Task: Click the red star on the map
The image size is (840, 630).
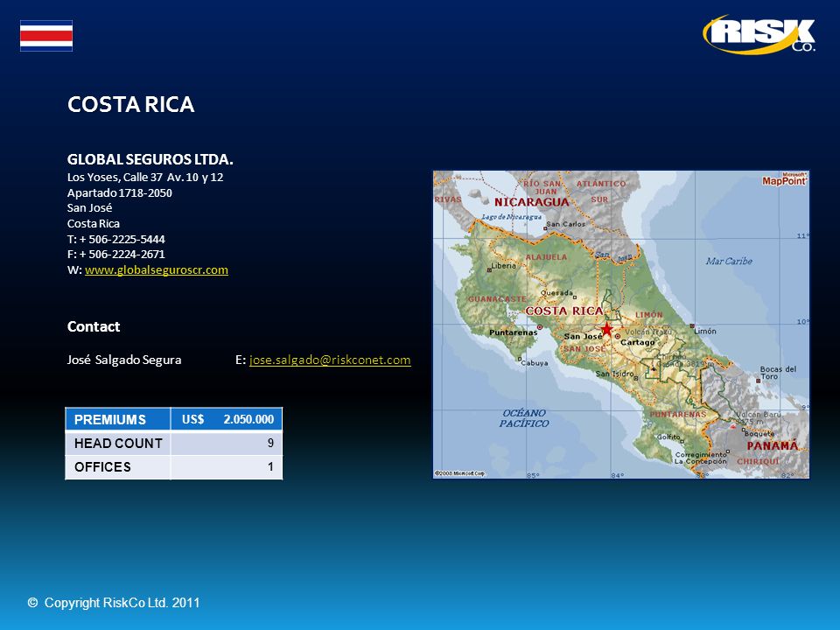Action: (x=606, y=329)
